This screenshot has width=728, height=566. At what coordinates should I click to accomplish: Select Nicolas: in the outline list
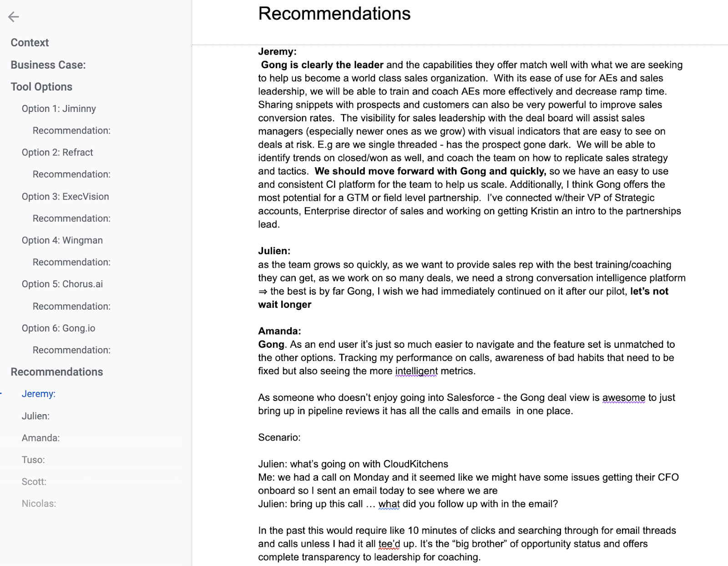39,503
